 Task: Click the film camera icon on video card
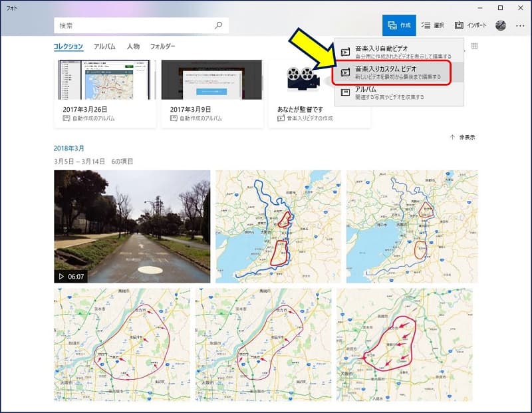point(299,78)
